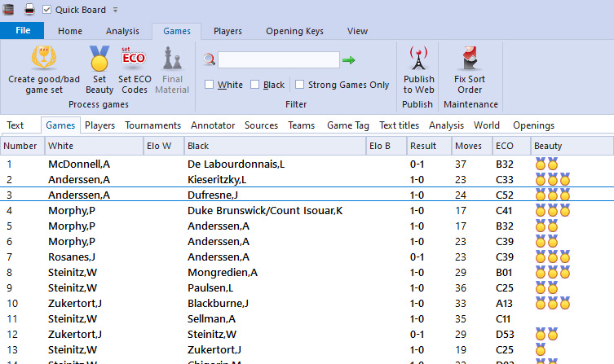
Task: Switch to the Analysis ribbon tab
Action: pyautogui.click(x=122, y=31)
